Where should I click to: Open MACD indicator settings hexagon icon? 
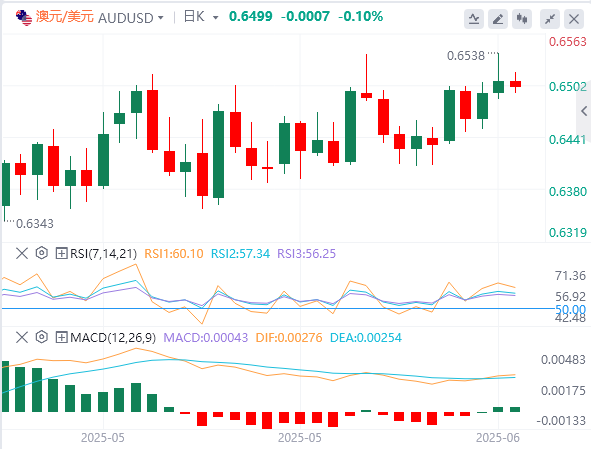pos(41,337)
